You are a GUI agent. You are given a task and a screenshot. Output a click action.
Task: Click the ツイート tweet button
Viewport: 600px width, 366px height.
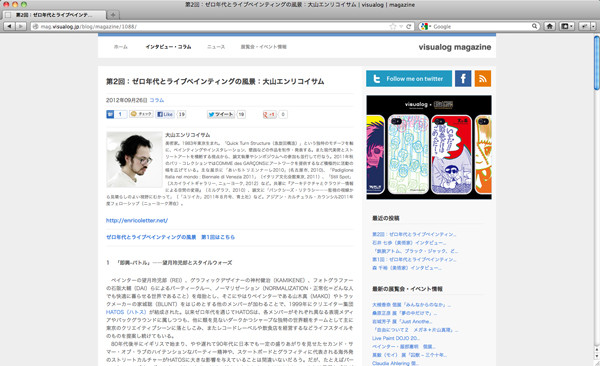pyautogui.click(x=221, y=114)
